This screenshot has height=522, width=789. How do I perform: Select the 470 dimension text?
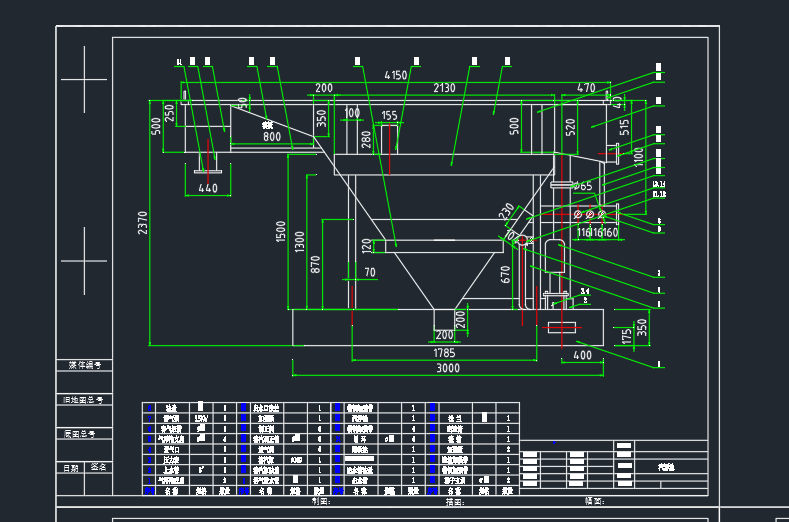[586, 88]
